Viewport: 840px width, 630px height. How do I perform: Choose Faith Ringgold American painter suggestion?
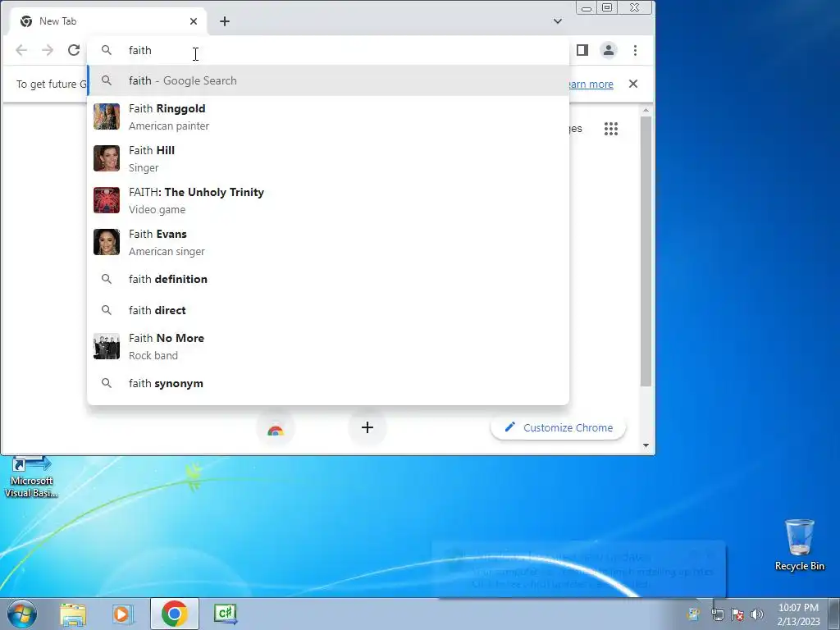tap(328, 116)
